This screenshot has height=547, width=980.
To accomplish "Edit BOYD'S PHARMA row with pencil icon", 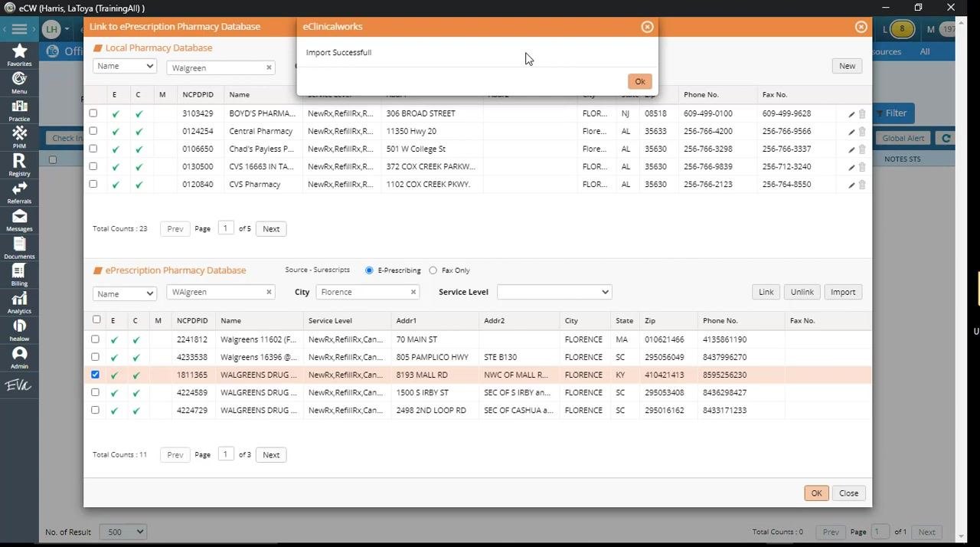I will [x=851, y=114].
